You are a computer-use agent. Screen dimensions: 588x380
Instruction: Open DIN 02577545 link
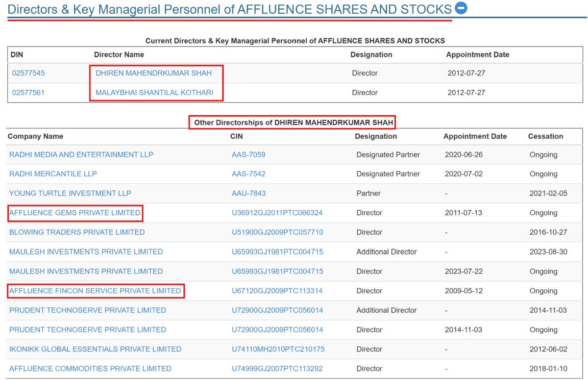coord(28,73)
